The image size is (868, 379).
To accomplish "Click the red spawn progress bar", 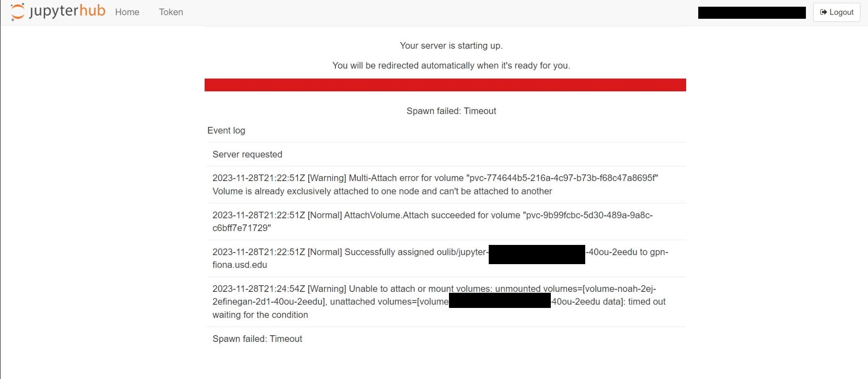I will pos(445,85).
